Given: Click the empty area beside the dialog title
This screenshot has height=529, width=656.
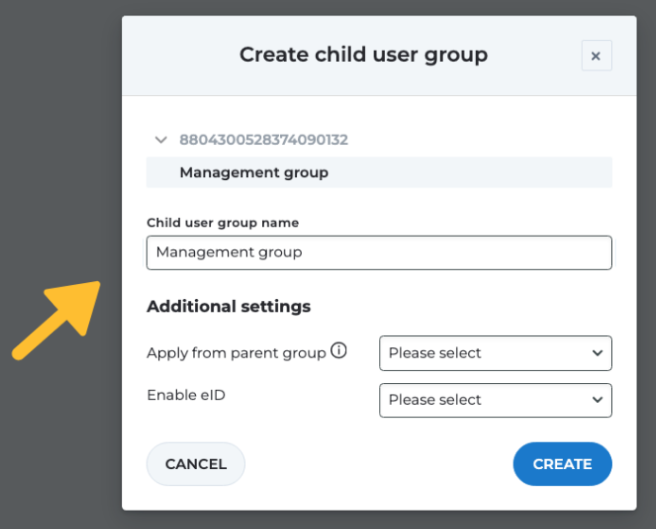Looking at the screenshot, I should tap(180, 55).
